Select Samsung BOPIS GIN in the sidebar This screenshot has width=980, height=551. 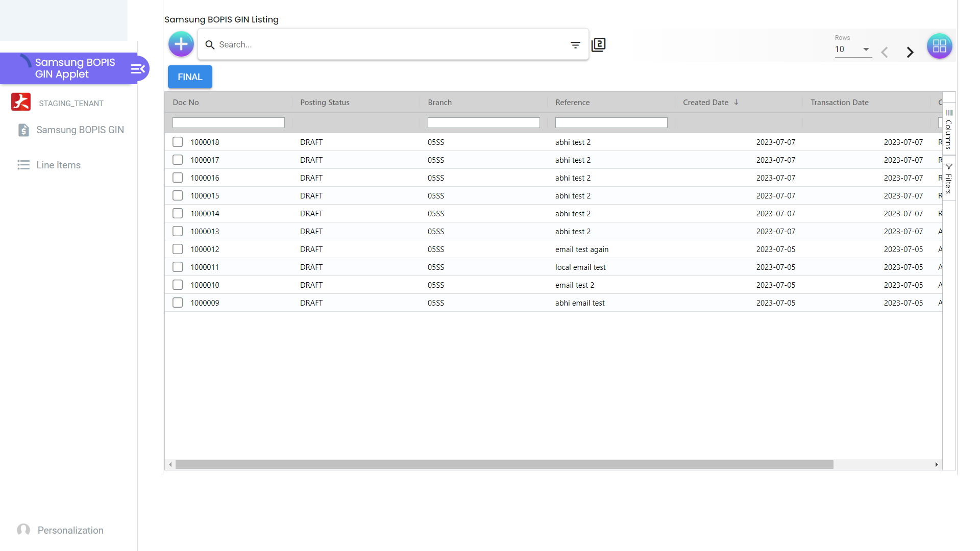tap(80, 130)
